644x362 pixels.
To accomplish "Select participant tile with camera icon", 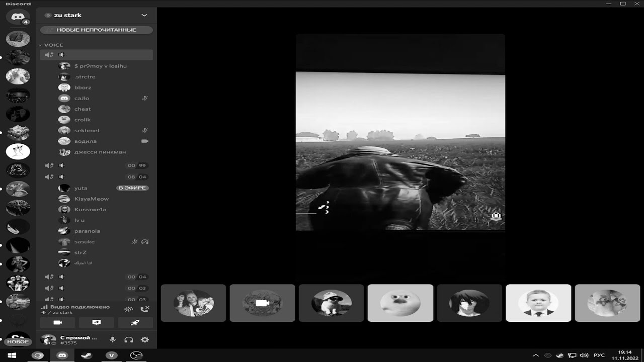I will 262,303.
